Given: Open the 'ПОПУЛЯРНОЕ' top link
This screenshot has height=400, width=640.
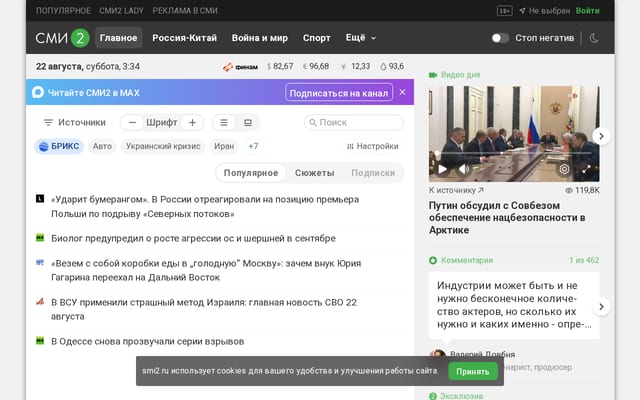Looking at the screenshot, I should pos(63,11).
